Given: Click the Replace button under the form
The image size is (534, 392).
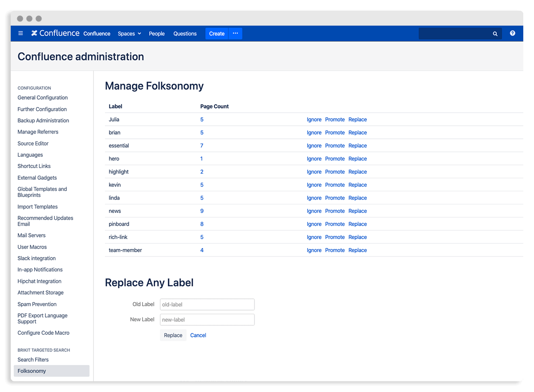Looking at the screenshot, I should (x=173, y=336).
